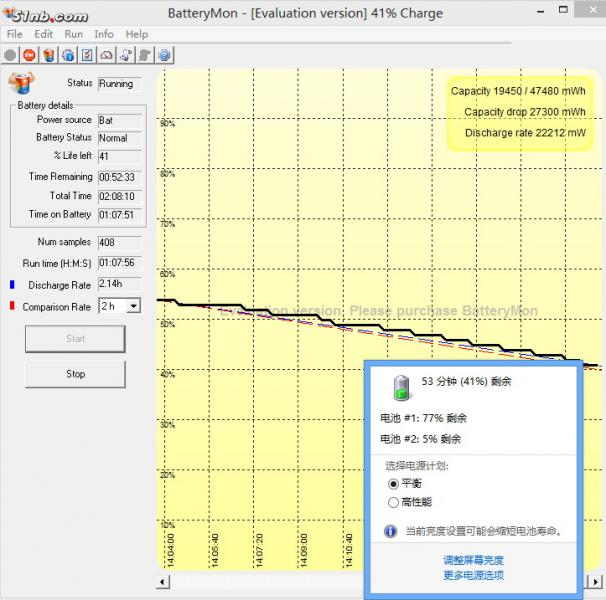Click the blue gear info toolbar icon
Screen dimensions: 606x600
click(68, 55)
